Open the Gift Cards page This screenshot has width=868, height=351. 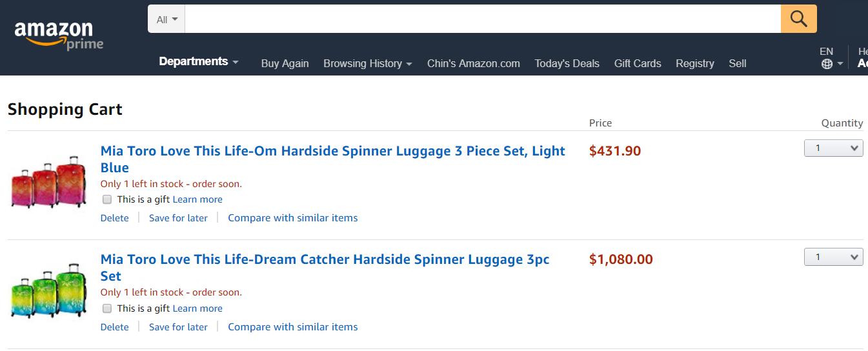638,63
